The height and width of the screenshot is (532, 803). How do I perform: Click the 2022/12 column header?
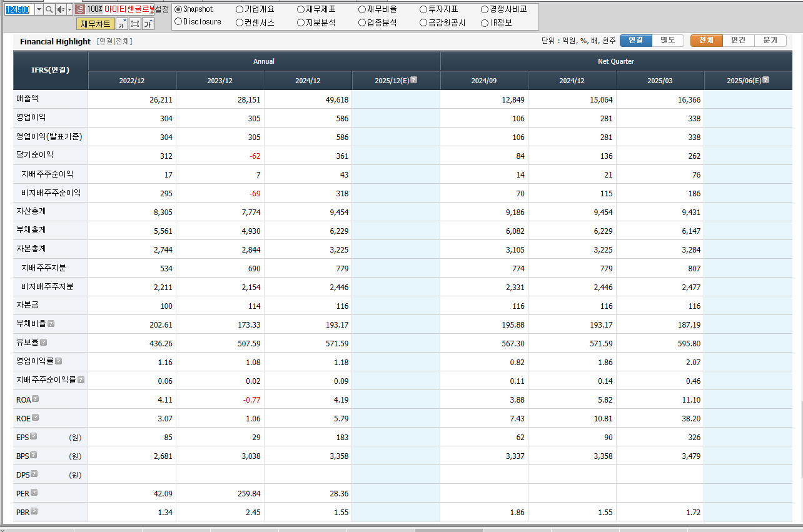coord(132,81)
